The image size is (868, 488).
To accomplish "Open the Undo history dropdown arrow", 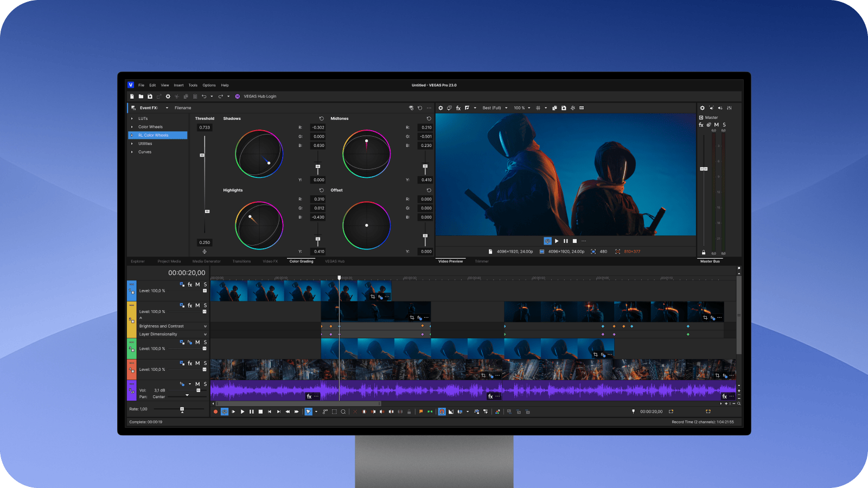I will (212, 97).
